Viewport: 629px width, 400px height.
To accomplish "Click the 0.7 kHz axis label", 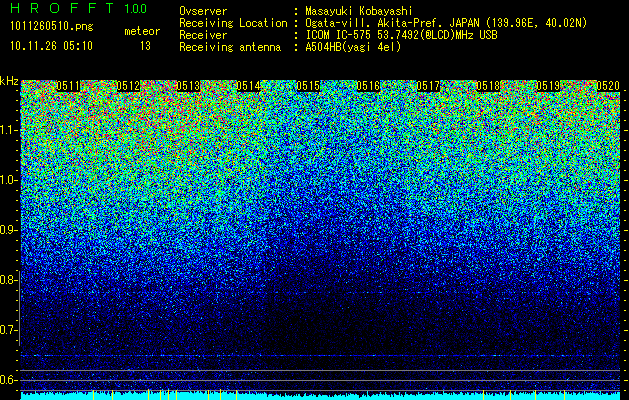I will point(8,330).
